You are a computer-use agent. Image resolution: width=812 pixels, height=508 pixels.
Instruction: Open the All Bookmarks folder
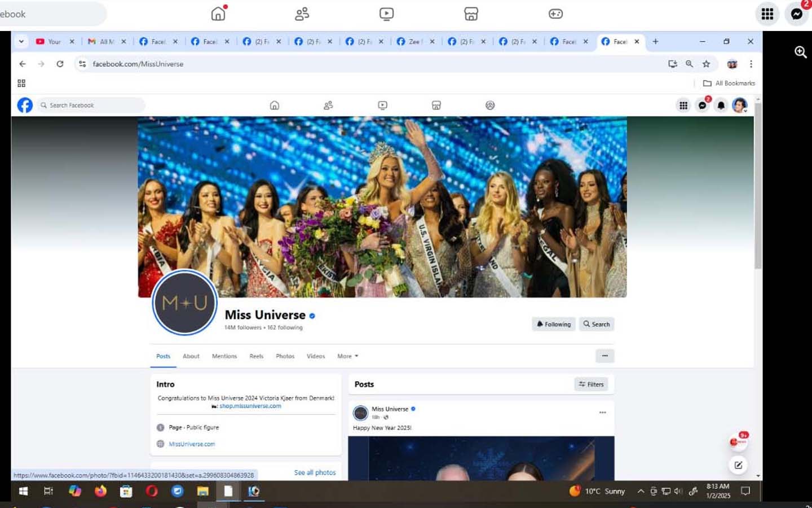point(729,83)
